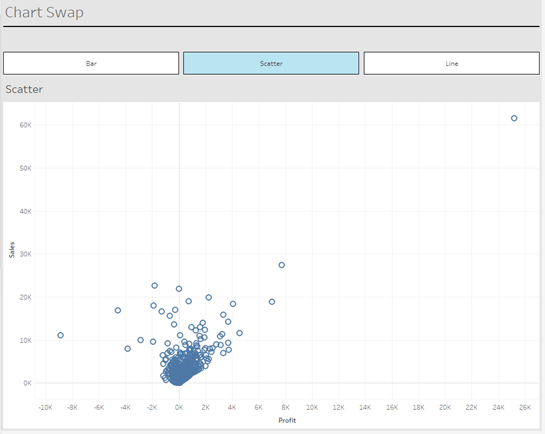Click the mark near -4.5K profit, 17K sales
545x434 pixels.
[x=118, y=310]
